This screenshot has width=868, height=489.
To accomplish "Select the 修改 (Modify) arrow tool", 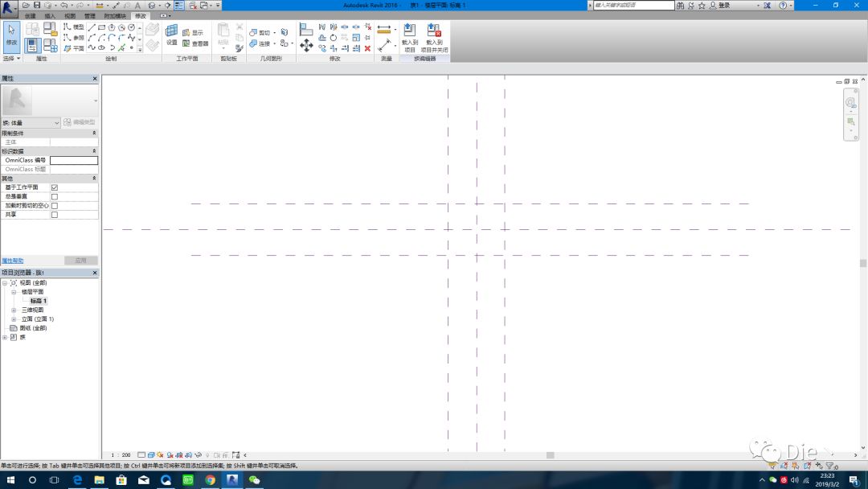I will (x=11, y=35).
